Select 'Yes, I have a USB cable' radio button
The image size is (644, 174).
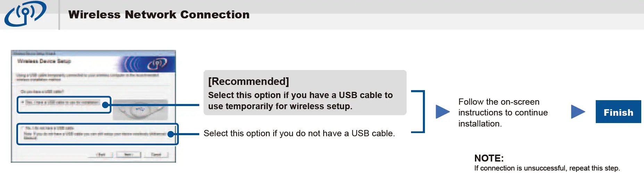[23, 102]
